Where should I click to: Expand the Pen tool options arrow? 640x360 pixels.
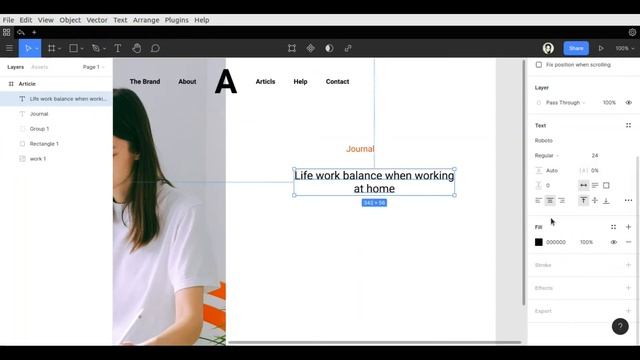[x=104, y=49]
